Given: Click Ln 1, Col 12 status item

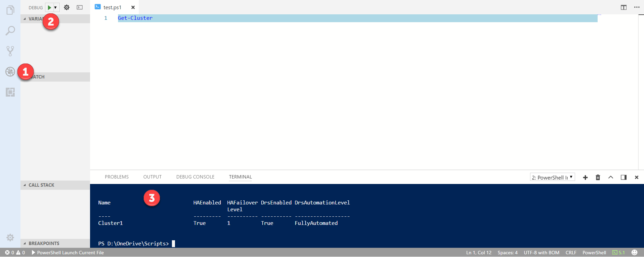Looking at the screenshot, I should (479, 253).
